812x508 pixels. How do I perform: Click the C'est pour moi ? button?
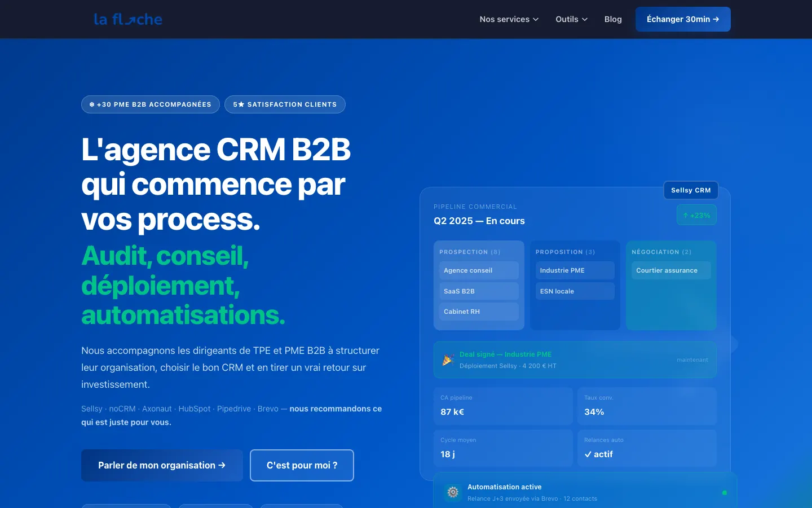click(302, 465)
